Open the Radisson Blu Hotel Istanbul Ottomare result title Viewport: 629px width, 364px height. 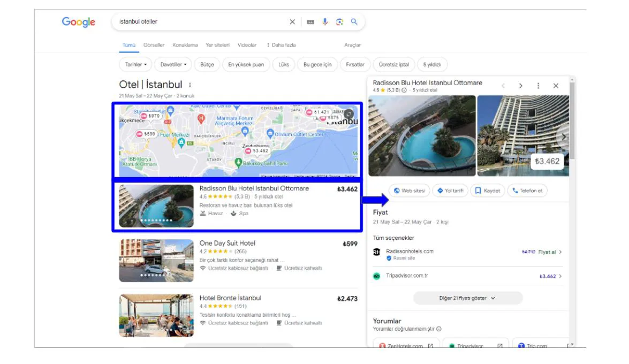(x=254, y=188)
